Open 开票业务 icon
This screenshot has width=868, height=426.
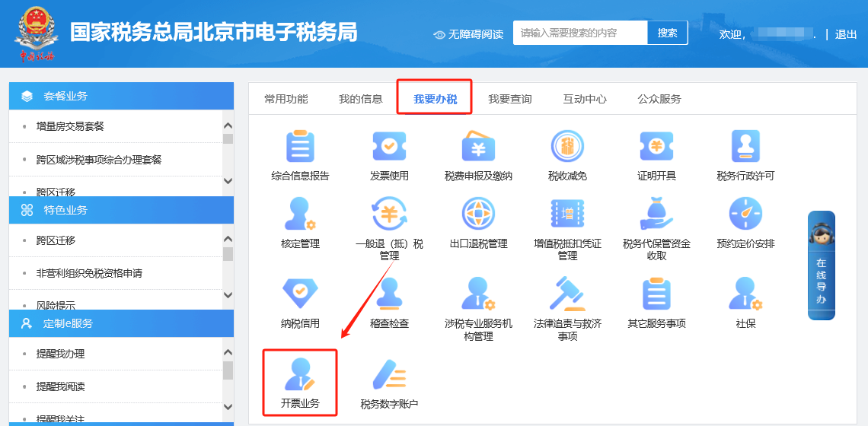(300, 374)
